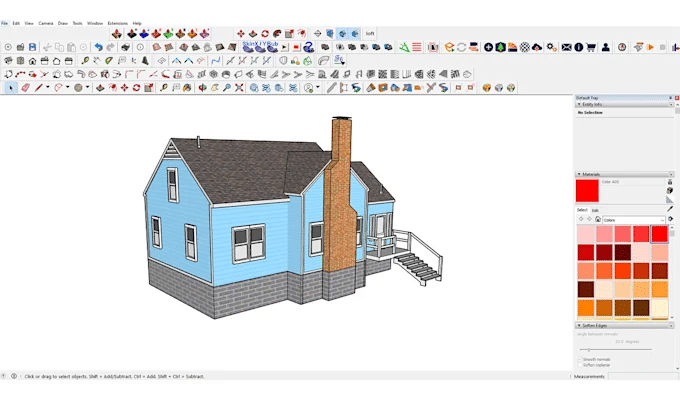Click the Redo arrow icon
This screenshot has height=409, width=680.
(111, 47)
